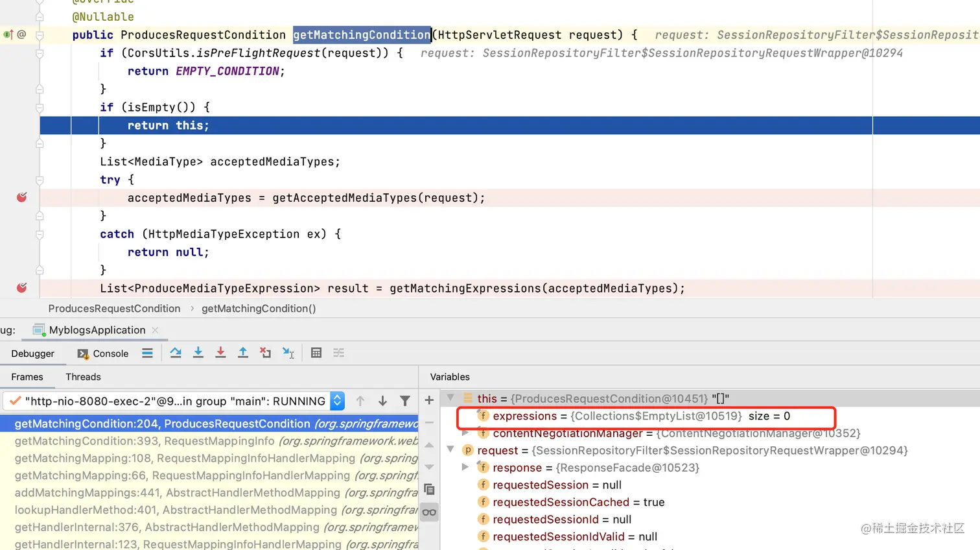Click the 'return this;' execution line
The image size is (980, 550).
coord(169,125)
